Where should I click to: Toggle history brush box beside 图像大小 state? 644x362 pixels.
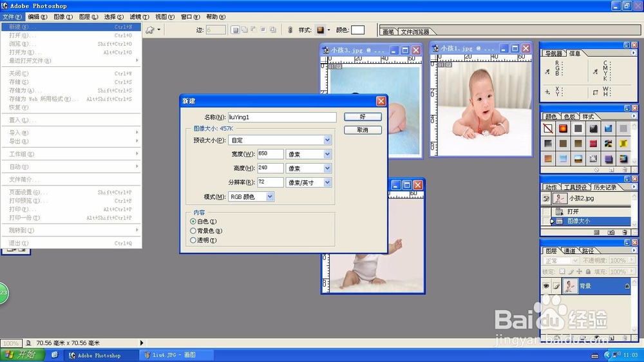coord(546,221)
